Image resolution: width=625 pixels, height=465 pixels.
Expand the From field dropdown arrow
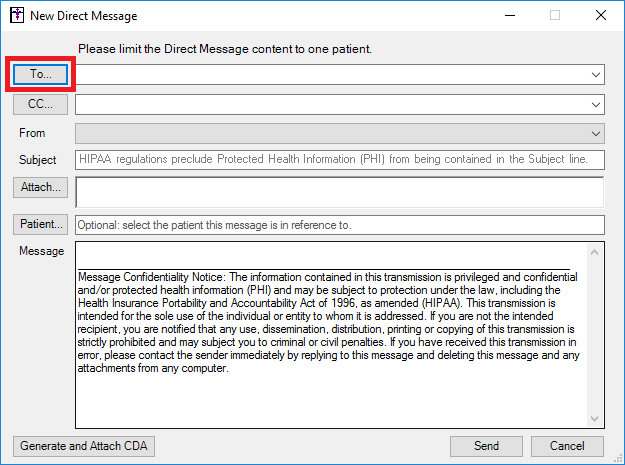coord(596,133)
